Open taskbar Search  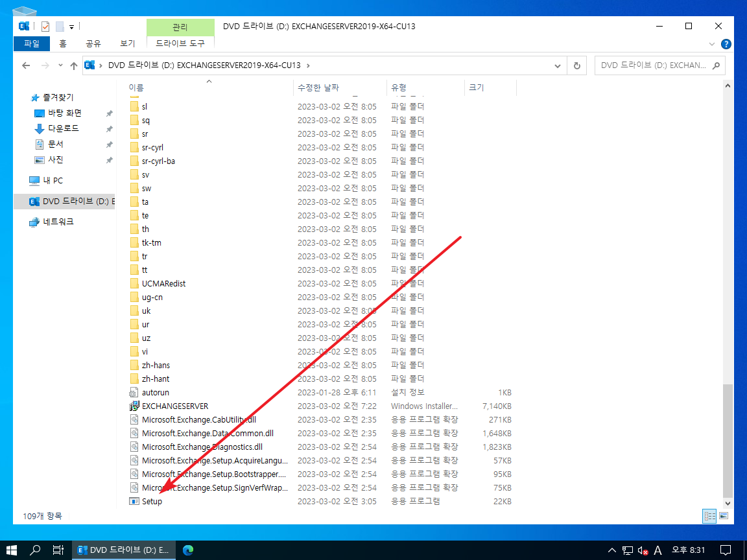pyautogui.click(x=35, y=550)
